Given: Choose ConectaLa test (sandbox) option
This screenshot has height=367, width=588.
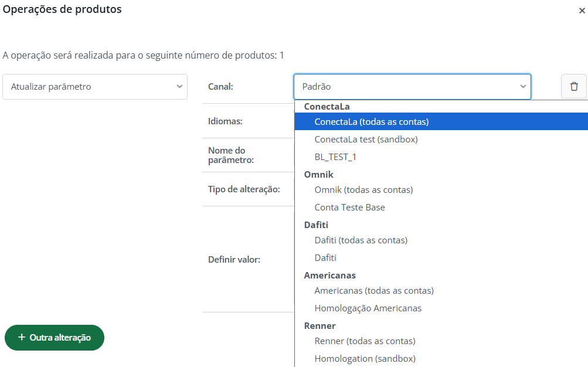Looking at the screenshot, I should (366, 140).
